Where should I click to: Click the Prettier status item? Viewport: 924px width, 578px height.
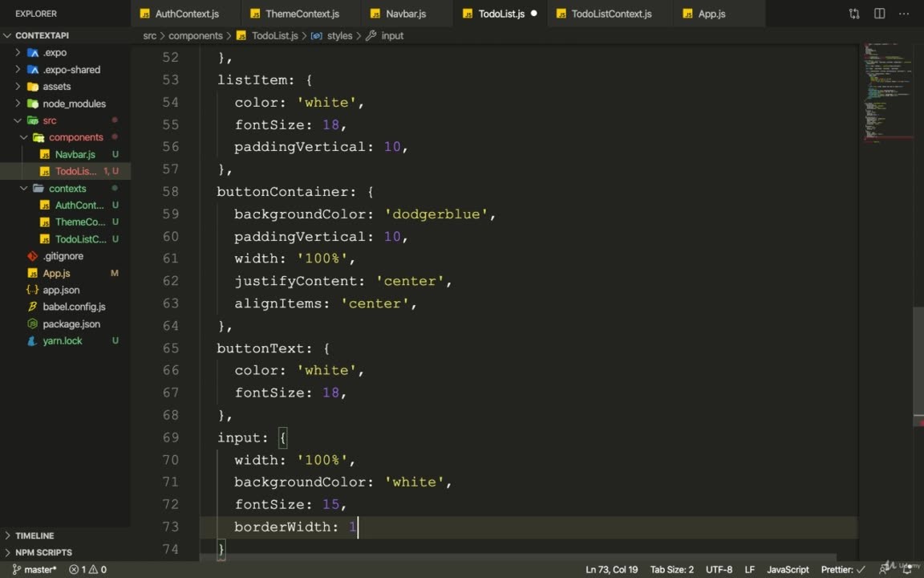coord(843,570)
